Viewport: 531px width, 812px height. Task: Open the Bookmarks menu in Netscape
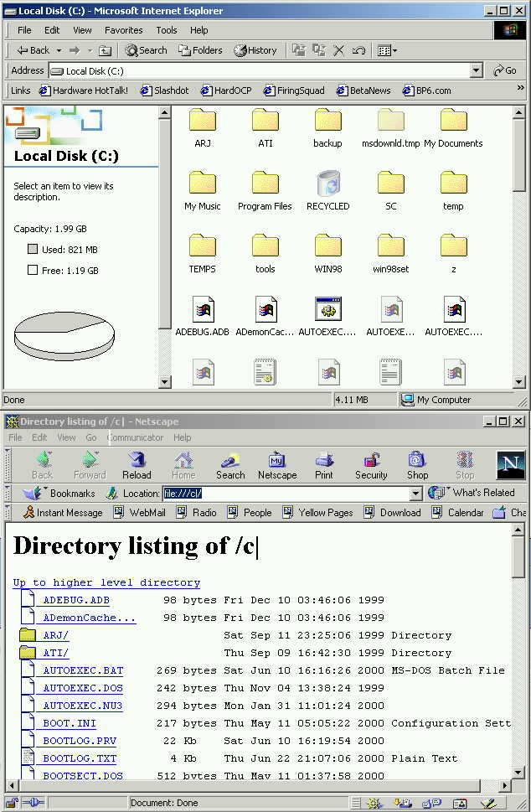[59, 493]
